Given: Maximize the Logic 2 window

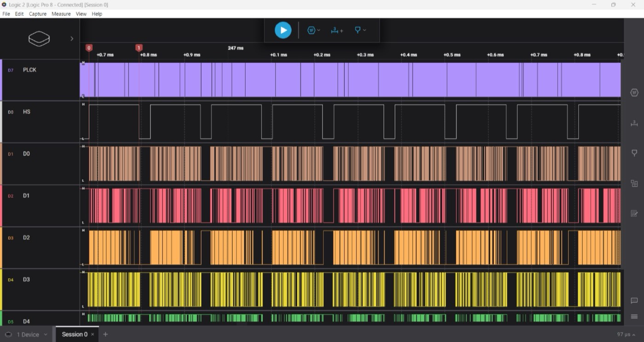Looking at the screenshot, I should (613, 5).
